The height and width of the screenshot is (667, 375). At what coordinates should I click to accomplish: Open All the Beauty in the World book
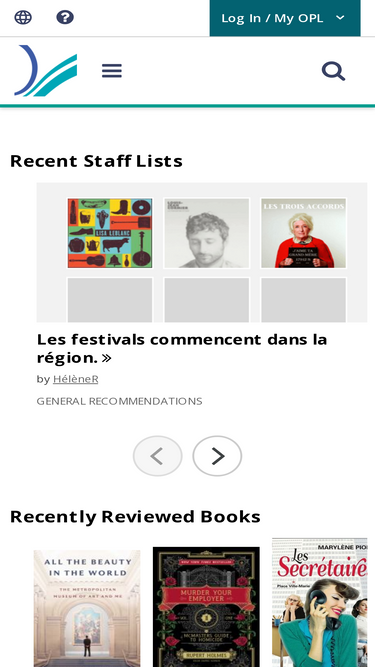[x=87, y=608]
